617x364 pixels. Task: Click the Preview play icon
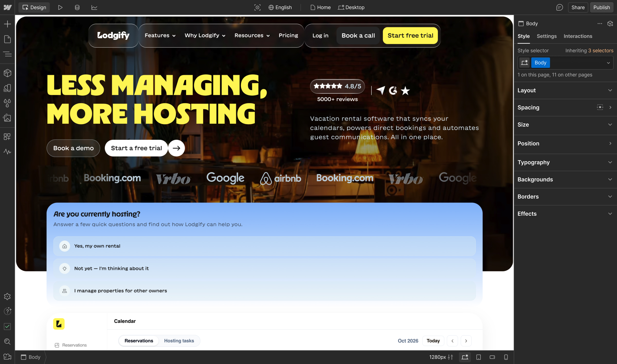tap(60, 7)
